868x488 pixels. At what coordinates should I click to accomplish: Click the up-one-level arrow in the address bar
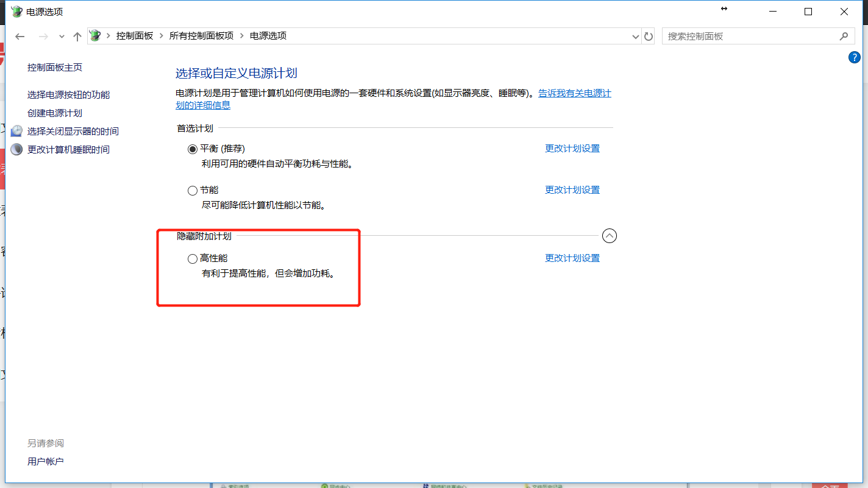click(77, 36)
